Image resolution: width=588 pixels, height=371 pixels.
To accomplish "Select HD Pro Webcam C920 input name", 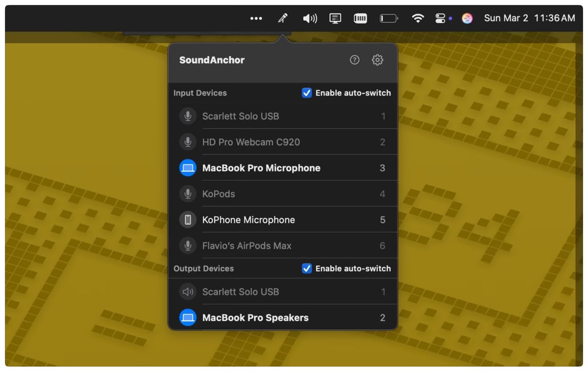I will 251,142.
